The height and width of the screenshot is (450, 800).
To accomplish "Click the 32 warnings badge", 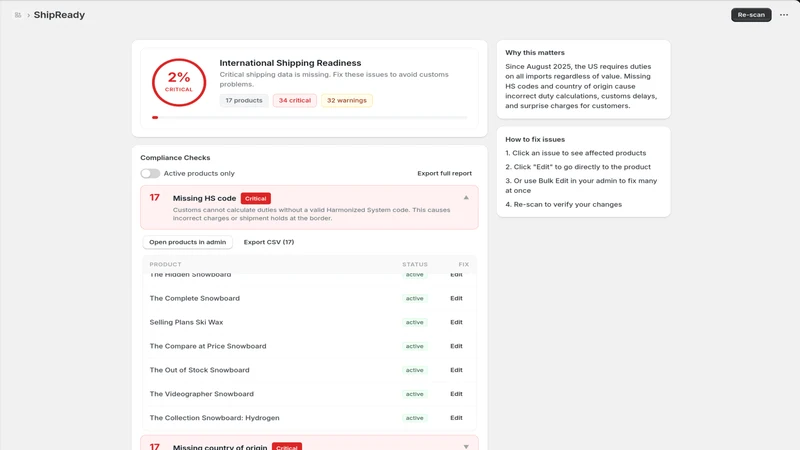I will click(346, 101).
